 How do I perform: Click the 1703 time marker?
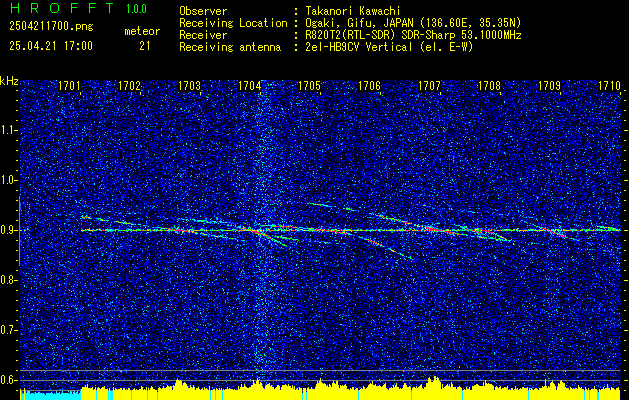[189, 86]
